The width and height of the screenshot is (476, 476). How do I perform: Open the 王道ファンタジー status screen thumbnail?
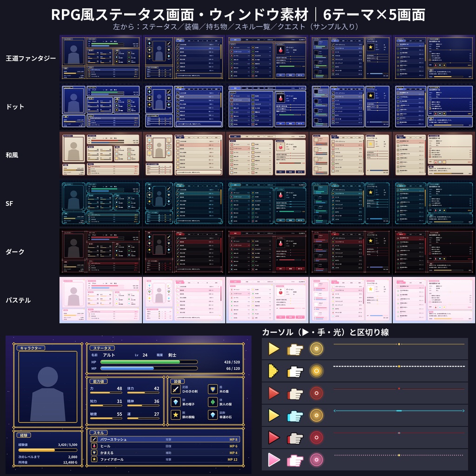tap(101, 58)
